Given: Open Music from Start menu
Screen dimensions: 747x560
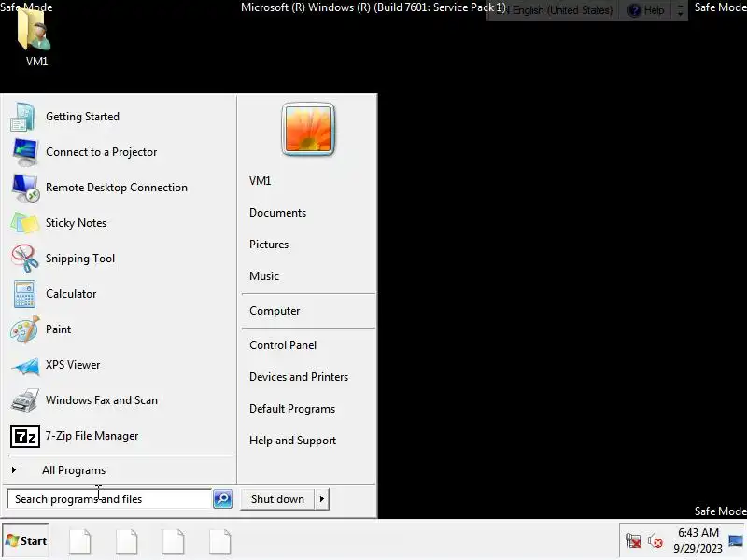Looking at the screenshot, I should (264, 276).
